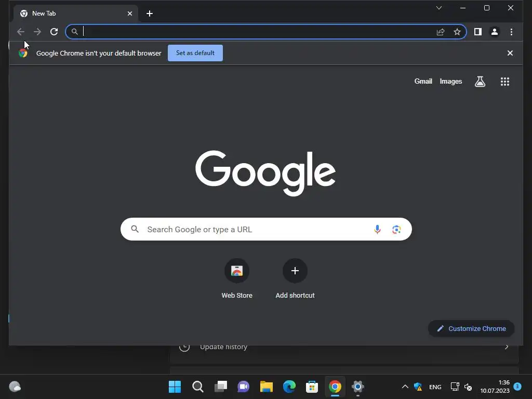Switch to Settings app on taskbar
Screen dimensions: 532x399
click(357, 387)
